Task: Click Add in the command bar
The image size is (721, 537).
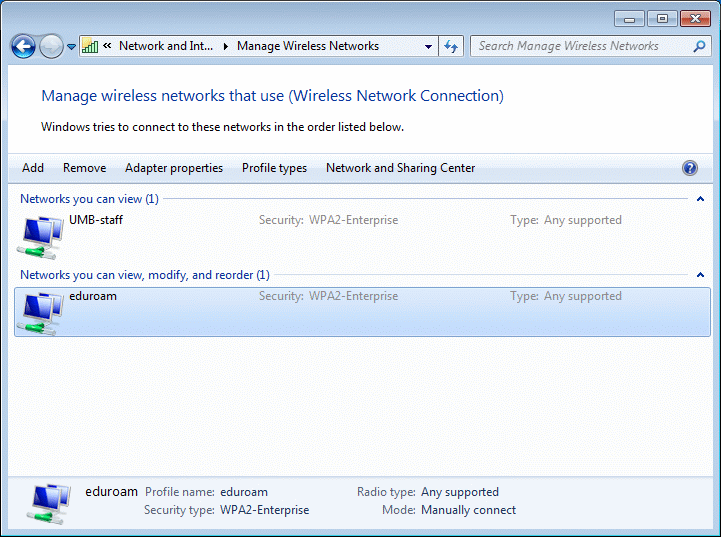Action: coord(33,168)
